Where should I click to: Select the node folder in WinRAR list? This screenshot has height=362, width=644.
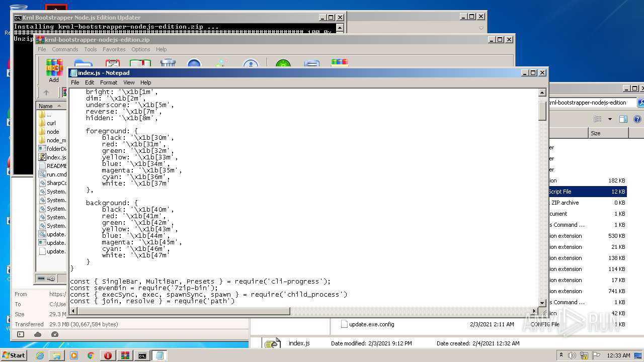click(x=53, y=132)
